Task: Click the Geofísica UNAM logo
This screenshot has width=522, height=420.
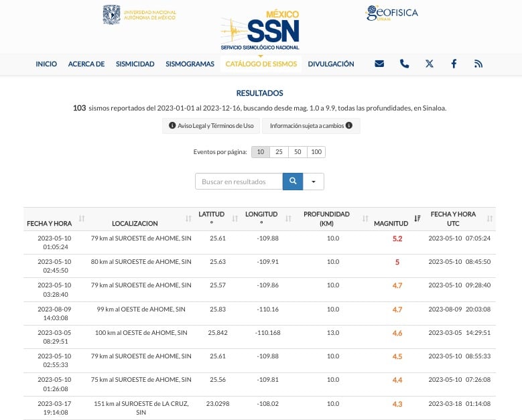Action: tap(391, 13)
